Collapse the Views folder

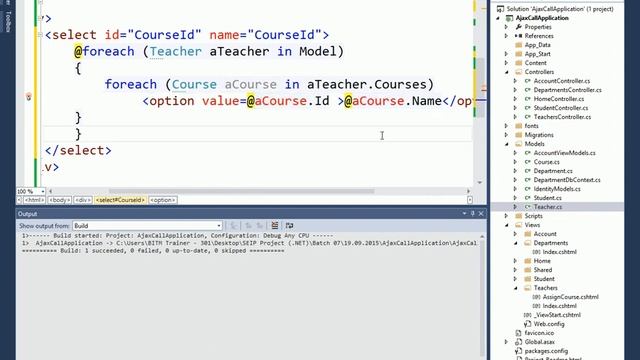click(507, 225)
